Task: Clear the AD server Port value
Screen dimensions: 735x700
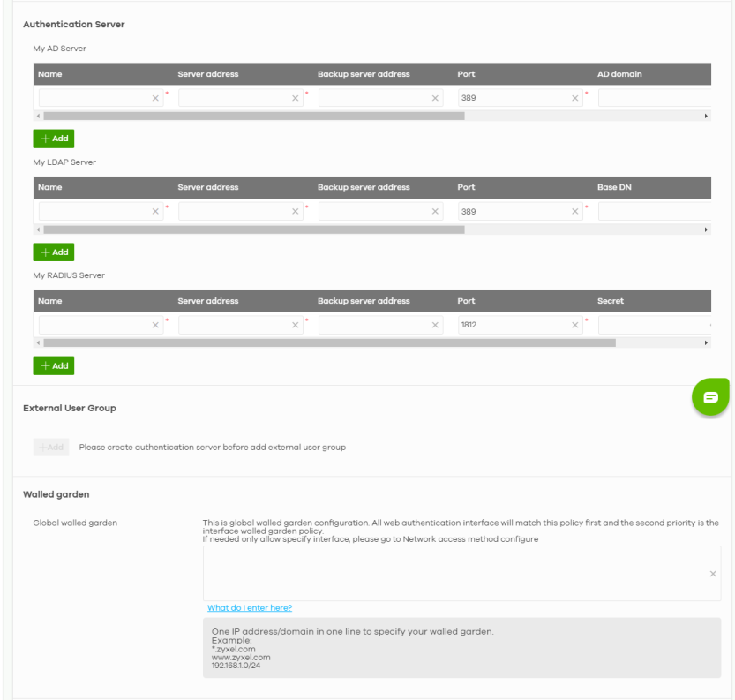Action: click(x=575, y=98)
